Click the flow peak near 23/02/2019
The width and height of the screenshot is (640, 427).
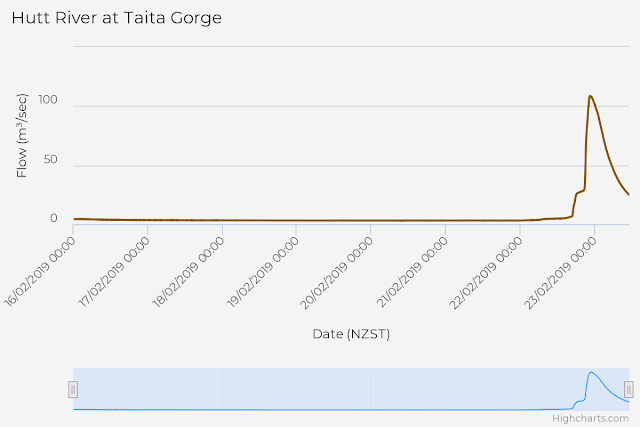tap(590, 97)
